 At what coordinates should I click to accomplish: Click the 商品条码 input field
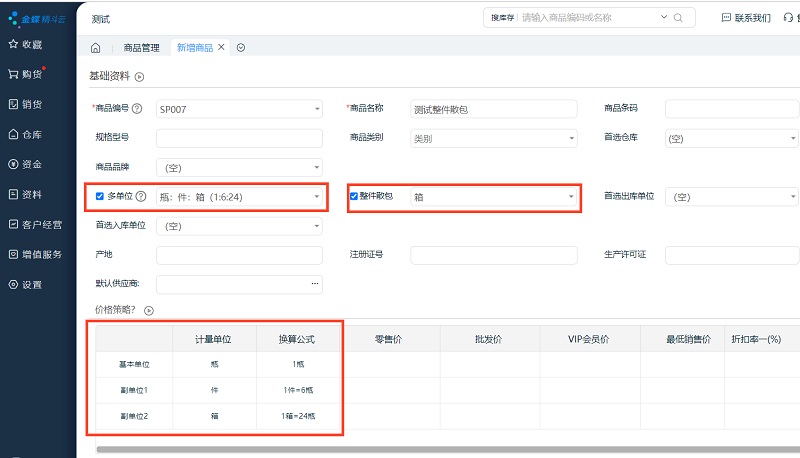(x=731, y=108)
